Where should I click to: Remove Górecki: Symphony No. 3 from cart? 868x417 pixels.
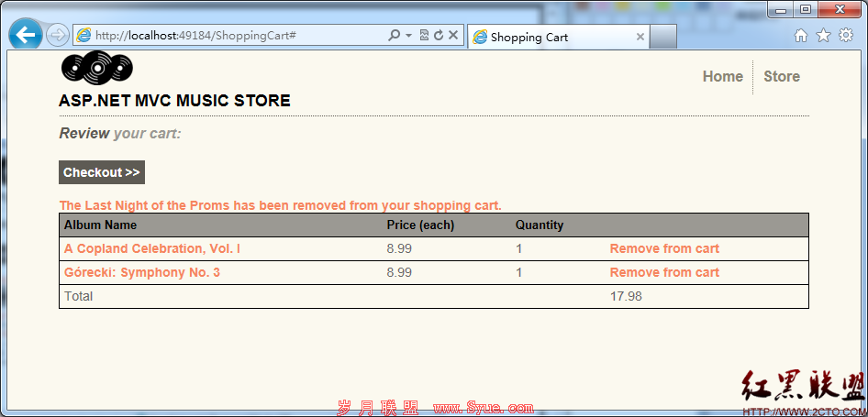[x=664, y=273]
